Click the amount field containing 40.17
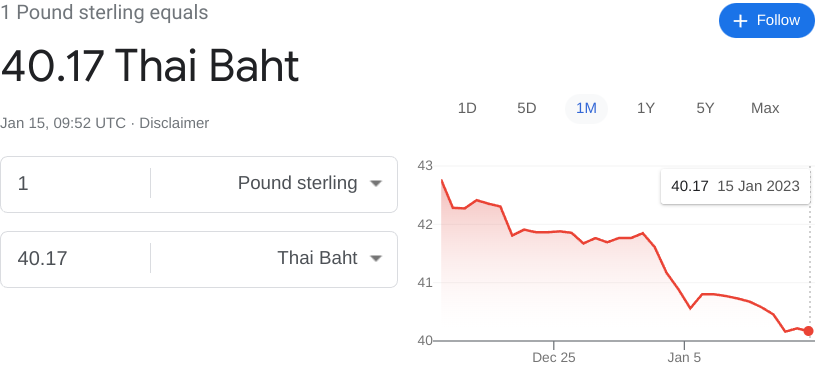This screenshot has height=370, width=827. 75,258
